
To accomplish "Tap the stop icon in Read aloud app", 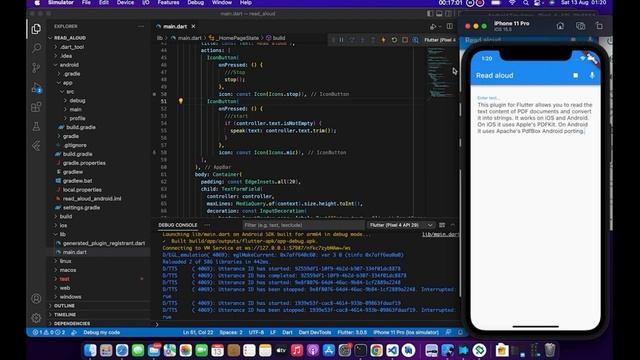I will tap(576, 76).
